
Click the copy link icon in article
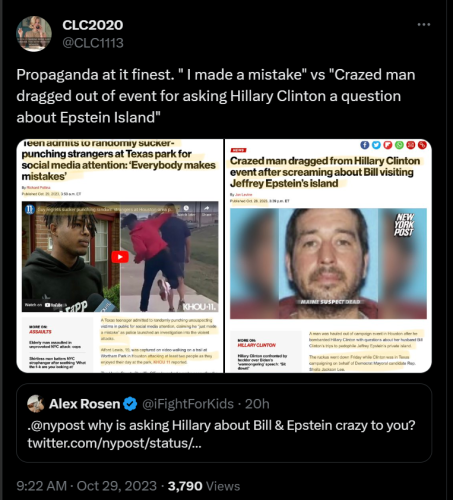(x=422, y=145)
